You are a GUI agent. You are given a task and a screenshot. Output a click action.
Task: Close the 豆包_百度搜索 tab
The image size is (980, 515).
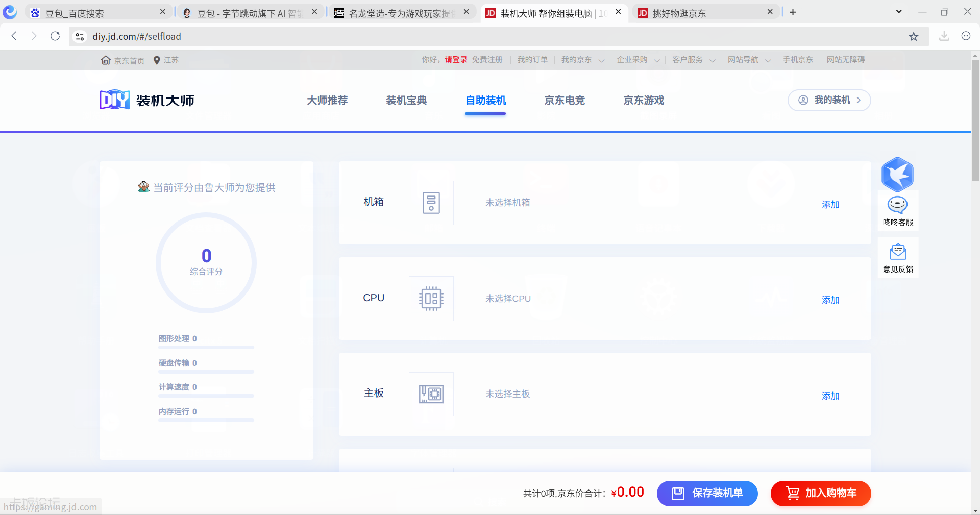click(x=163, y=12)
